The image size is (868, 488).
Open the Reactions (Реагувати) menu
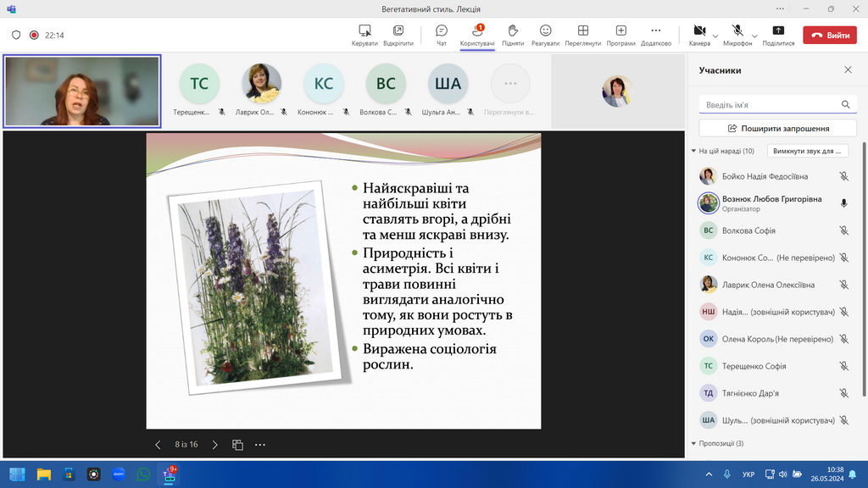click(545, 31)
